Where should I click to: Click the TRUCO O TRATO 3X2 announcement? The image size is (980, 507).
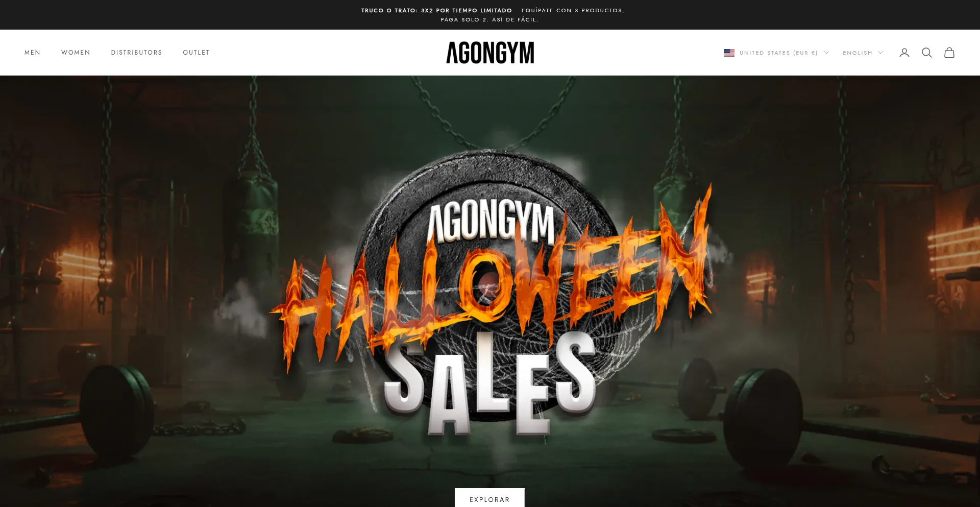click(436, 10)
